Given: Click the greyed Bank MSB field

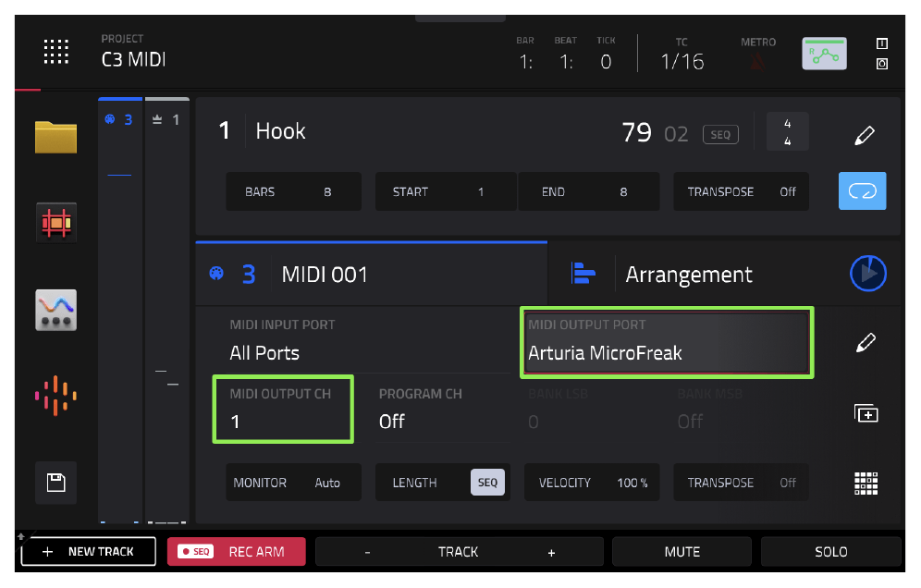Looking at the screenshot, I should pos(741,409).
